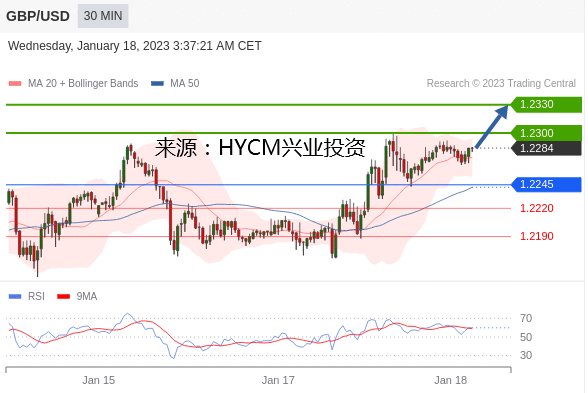The height and width of the screenshot is (393, 588).
Task: Click the 1.2300 green resistance label
Action: (546, 133)
